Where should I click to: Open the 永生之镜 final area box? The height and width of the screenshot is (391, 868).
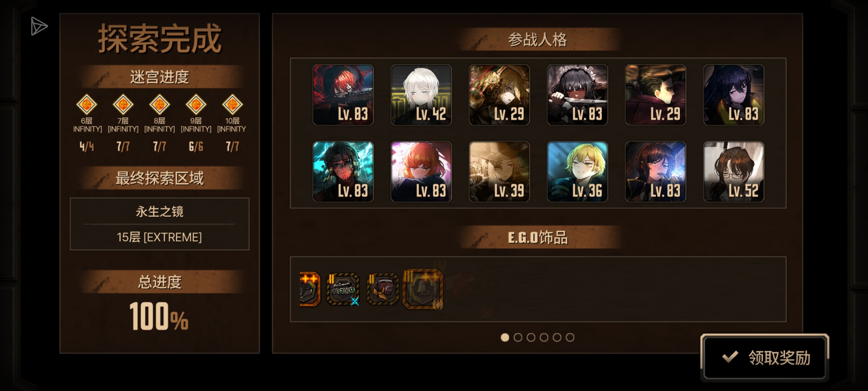(159, 224)
